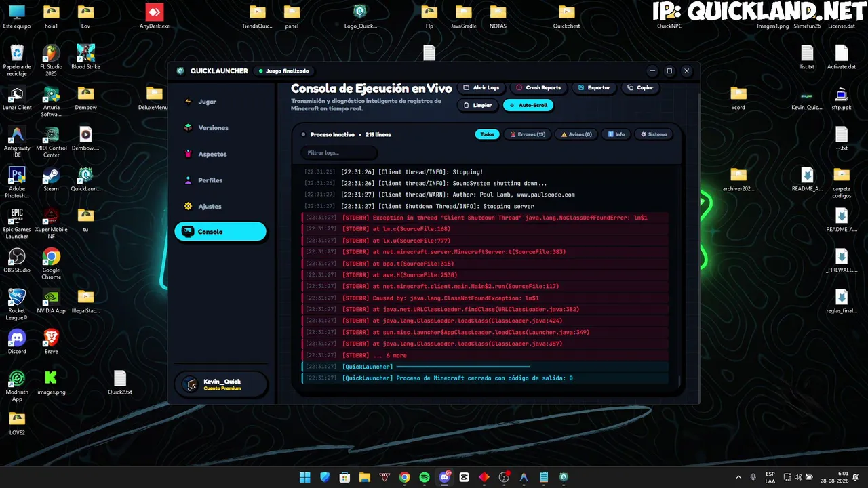This screenshot has width=868, height=488.
Task: Select the Blood Strike desktop shortcut
Action: [85, 57]
